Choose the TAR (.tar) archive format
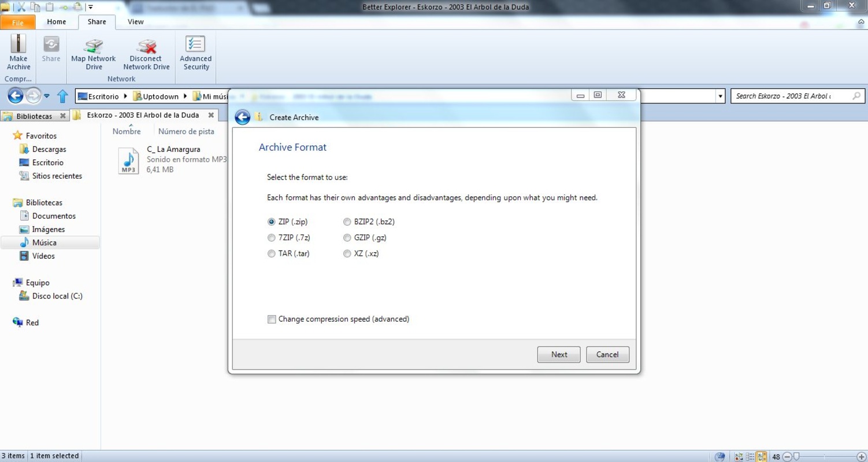Image resolution: width=868 pixels, height=462 pixels. point(272,254)
